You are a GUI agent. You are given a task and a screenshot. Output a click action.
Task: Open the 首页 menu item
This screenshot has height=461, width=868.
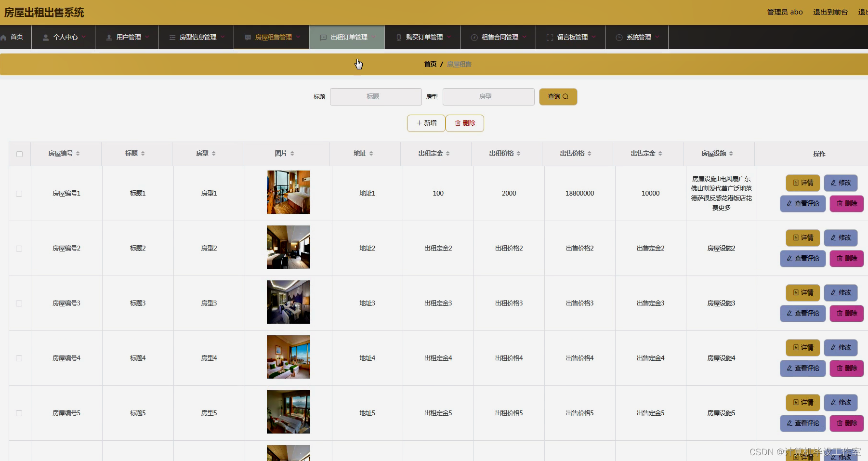(15, 37)
